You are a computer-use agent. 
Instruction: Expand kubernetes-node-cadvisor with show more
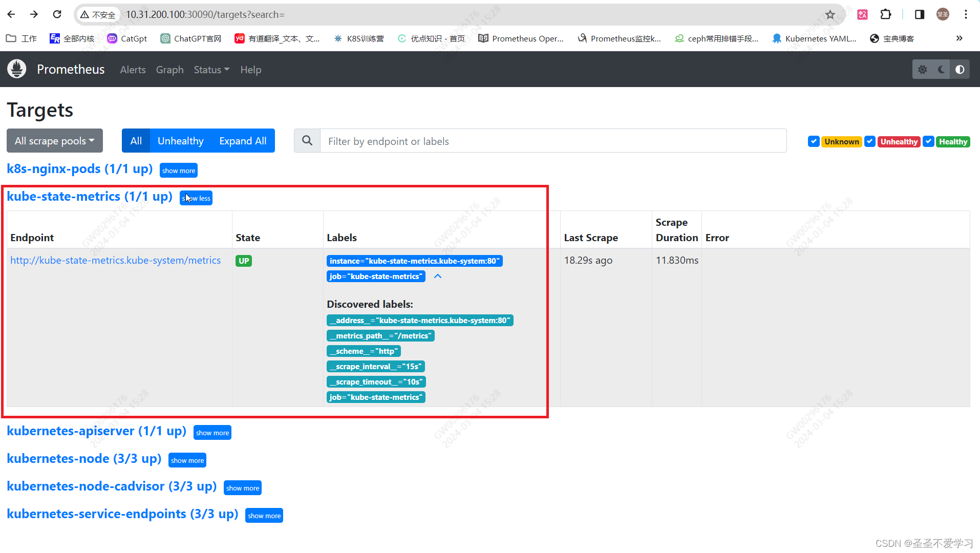243,488
